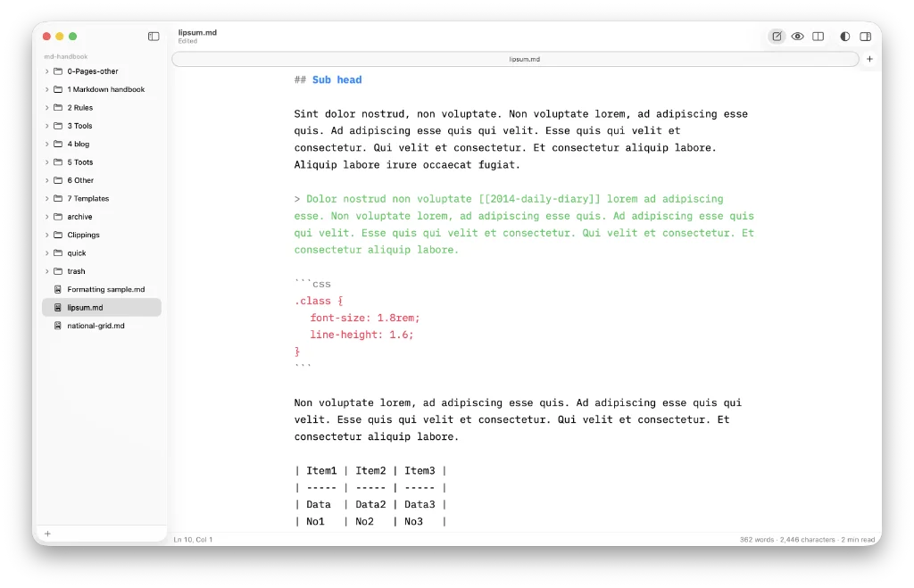Click the Data3 table cell
Screen dimensions: 914x588
(x=420, y=504)
